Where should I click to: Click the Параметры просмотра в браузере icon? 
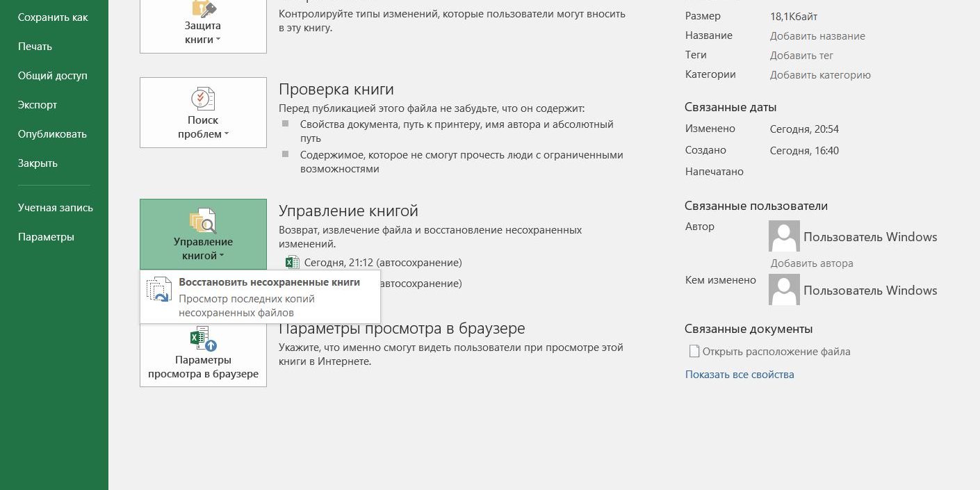[x=203, y=341]
